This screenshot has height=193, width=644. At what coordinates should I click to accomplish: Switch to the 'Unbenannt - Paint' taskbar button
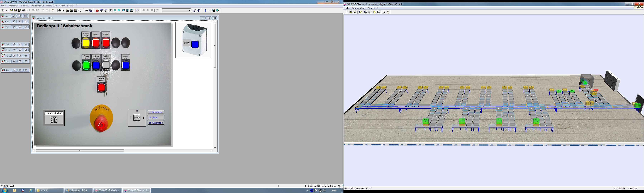point(78,190)
